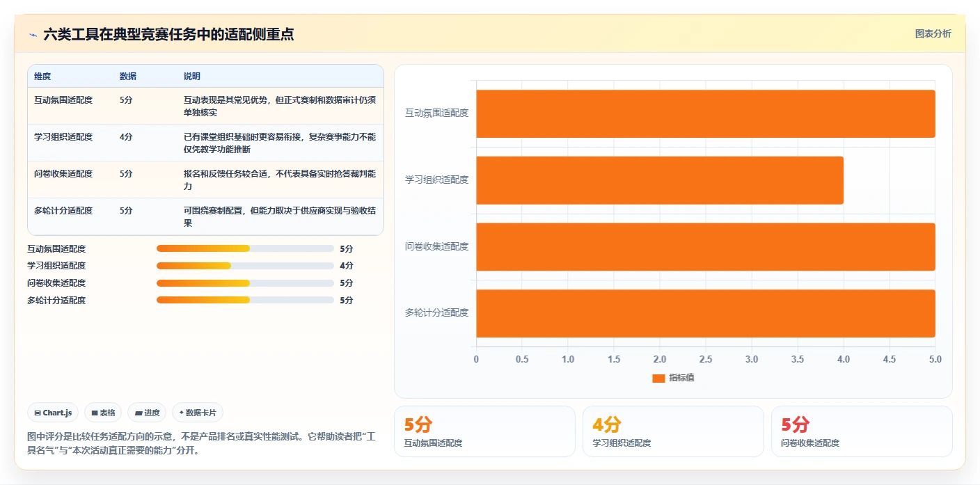Click the 维度 table column header
The height and width of the screenshot is (485, 980).
coord(42,77)
